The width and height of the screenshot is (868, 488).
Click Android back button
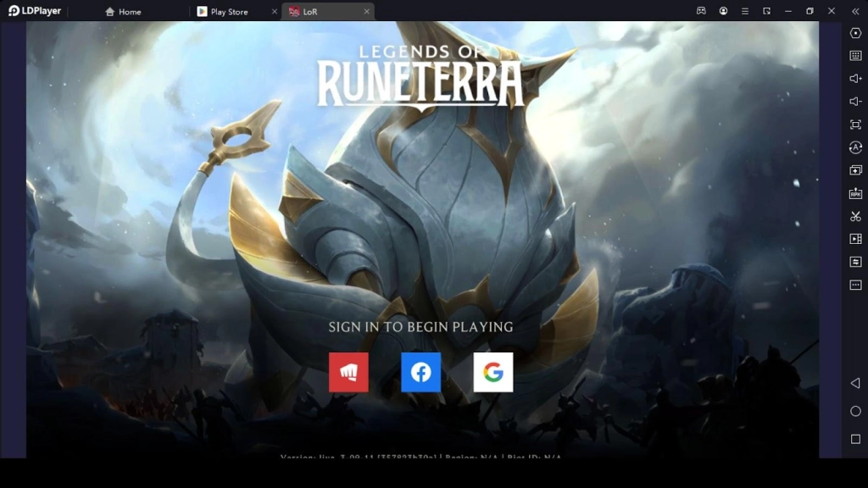(x=855, y=383)
